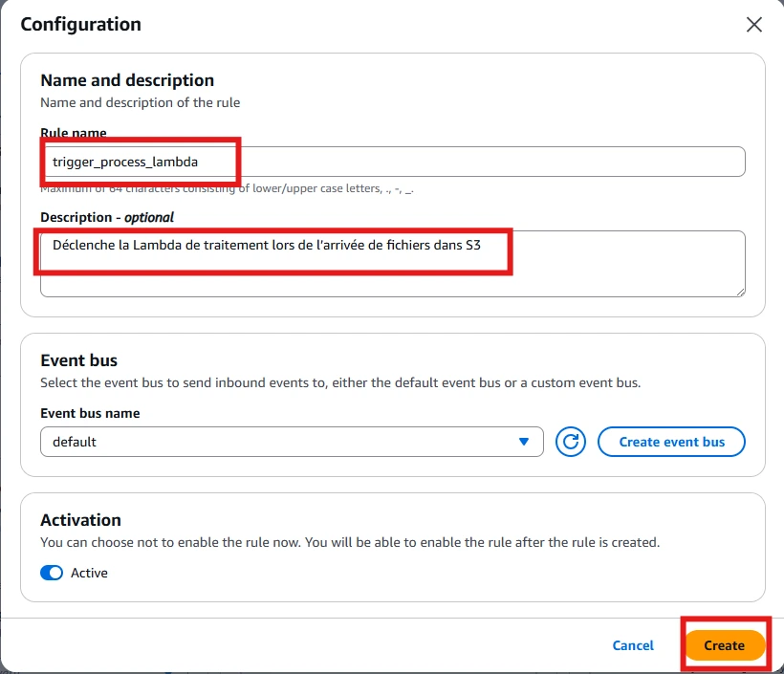Click the orange Create button
This screenshot has width=784, height=674.
click(x=724, y=645)
